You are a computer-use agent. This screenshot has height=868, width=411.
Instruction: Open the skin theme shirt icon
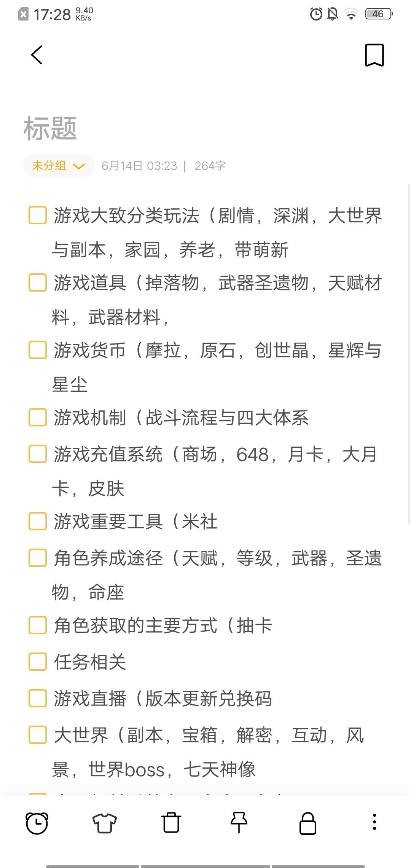click(105, 823)
